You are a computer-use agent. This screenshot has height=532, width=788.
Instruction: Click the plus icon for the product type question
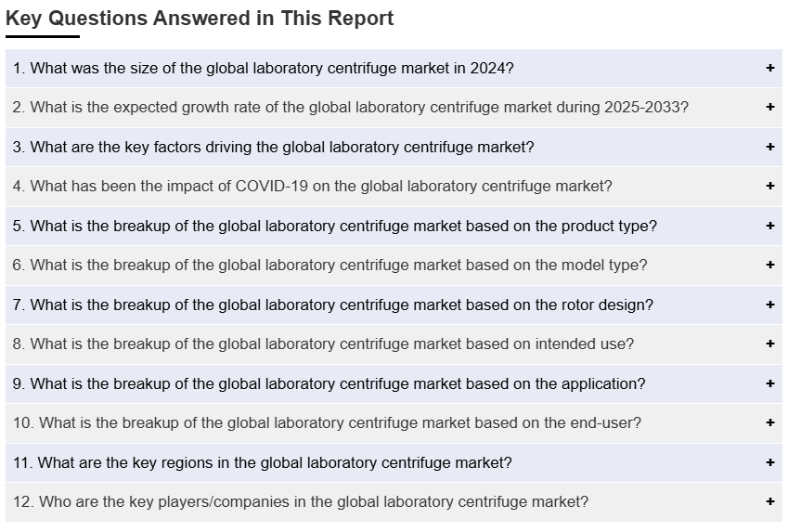[x=770, y=226]
